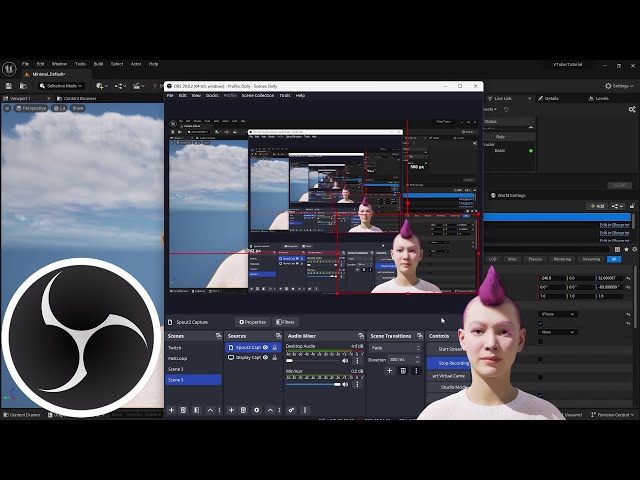Open the OBS Scene Collection menu
This screenshot has width=640, height=480.
(258, 96)
